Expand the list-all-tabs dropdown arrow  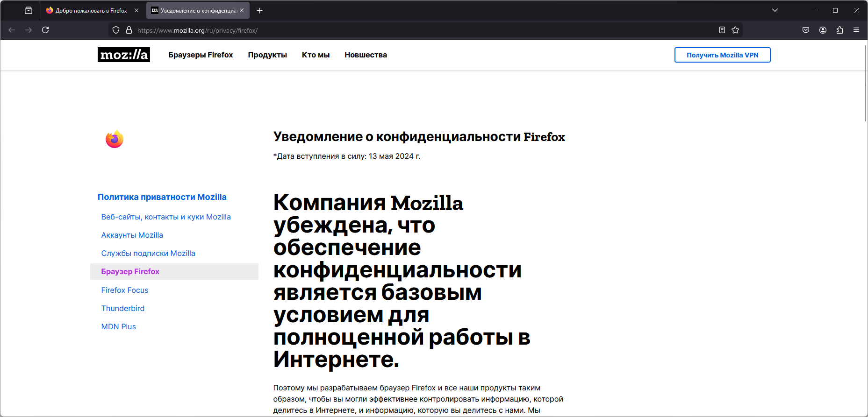click(775, 10)
